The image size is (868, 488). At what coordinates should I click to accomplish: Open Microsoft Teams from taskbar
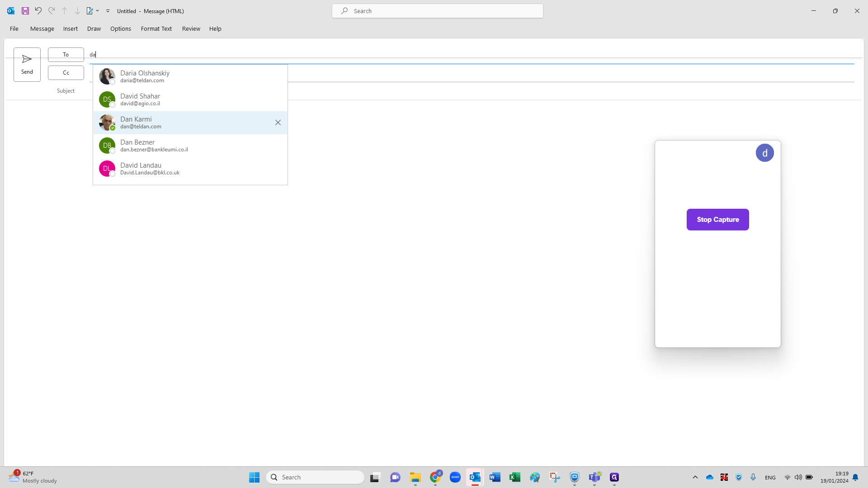(x=594, y=477)
